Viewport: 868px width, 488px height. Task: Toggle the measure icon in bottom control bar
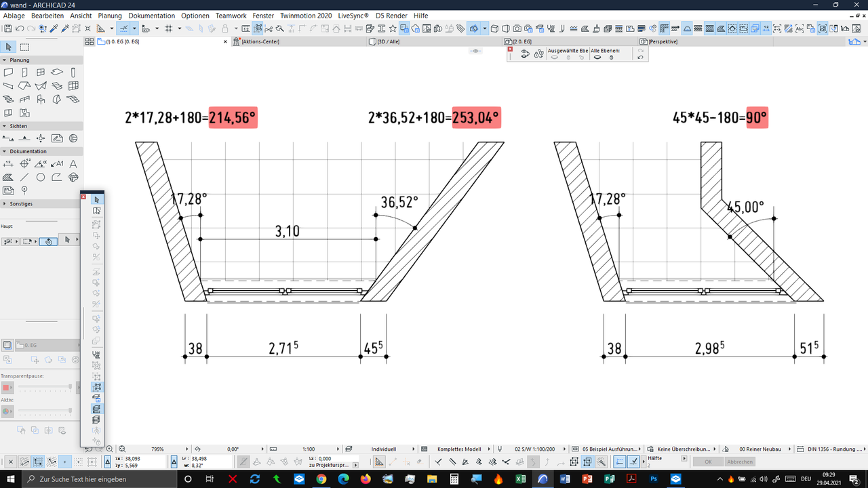coord(379,462)
